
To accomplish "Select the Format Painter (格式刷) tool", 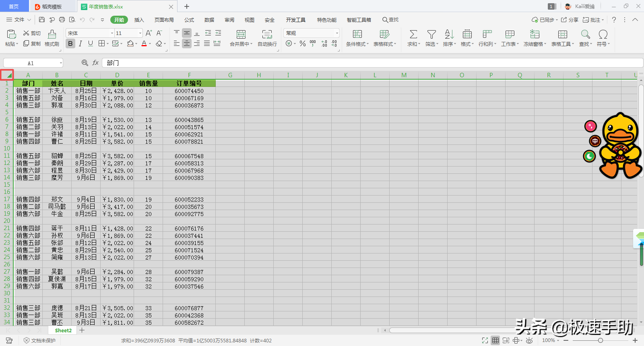I will click(x=52, y=38).
